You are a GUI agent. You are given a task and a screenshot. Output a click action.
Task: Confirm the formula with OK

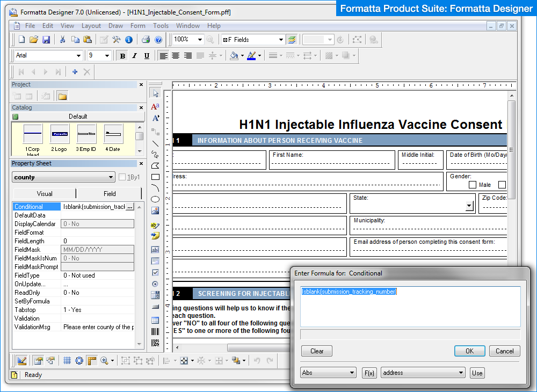pos(469,351)
